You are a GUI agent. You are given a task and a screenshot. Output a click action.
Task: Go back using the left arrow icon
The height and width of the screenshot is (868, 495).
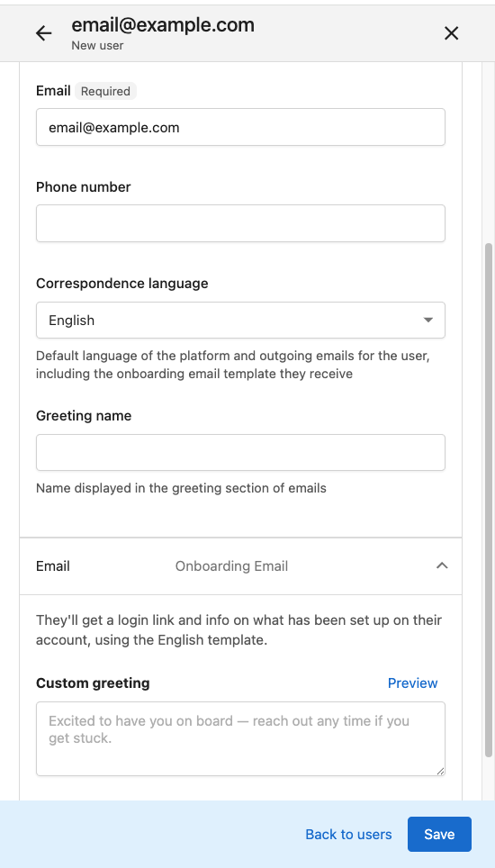(44, 34)
